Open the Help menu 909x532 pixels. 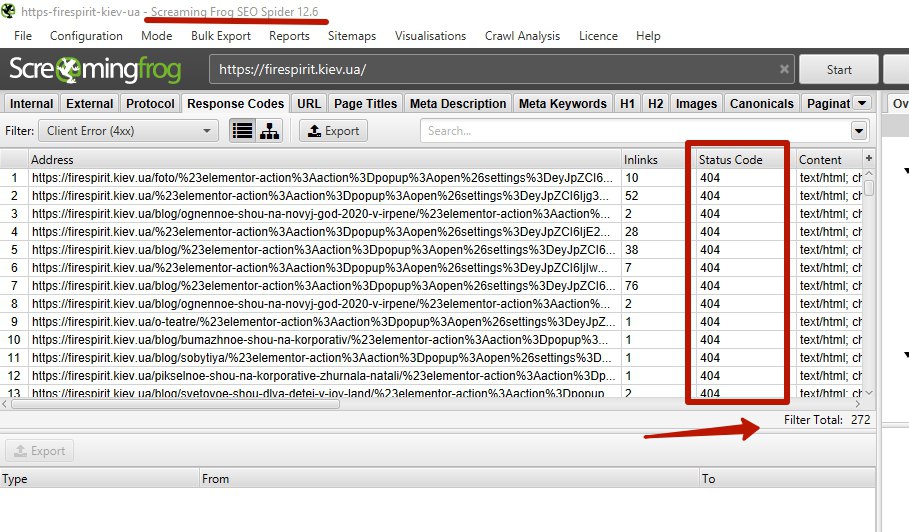[648, 36]
